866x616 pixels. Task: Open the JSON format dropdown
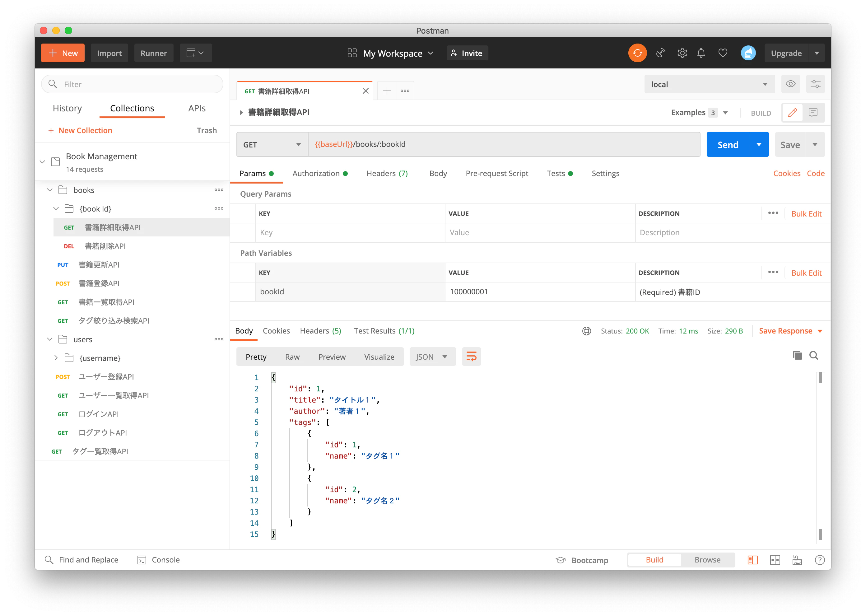point(432,357)
